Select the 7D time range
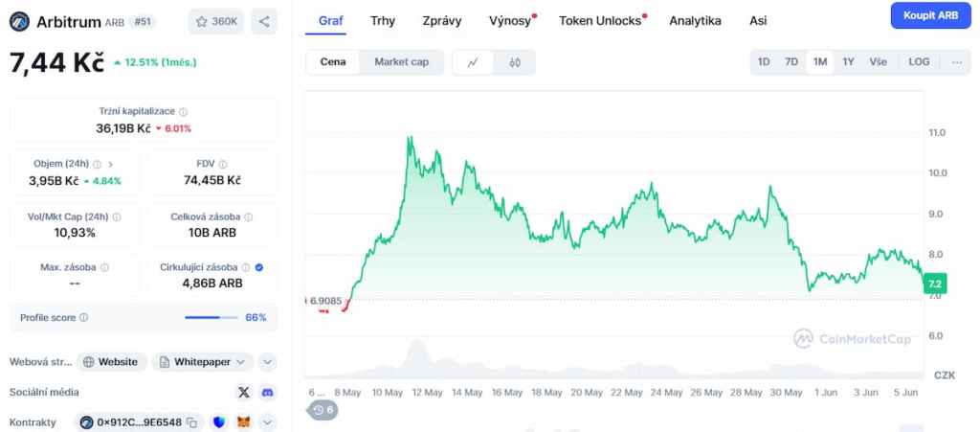This screenshot has height=432, width=980. click(x=791, y=62)
